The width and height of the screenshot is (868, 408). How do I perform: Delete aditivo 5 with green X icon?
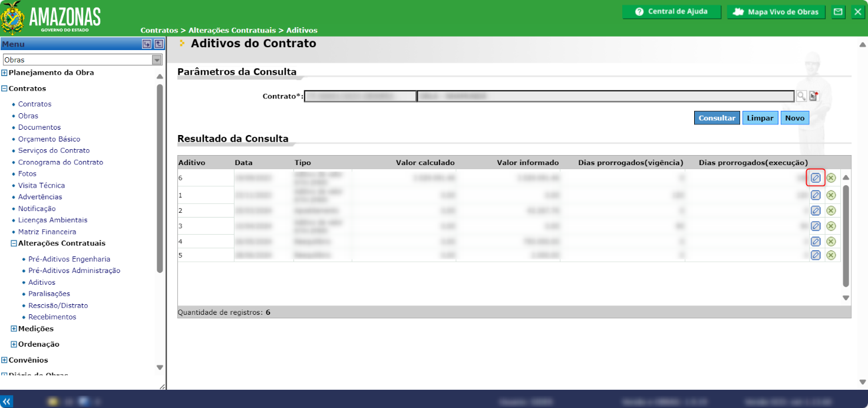coord(831,255)
